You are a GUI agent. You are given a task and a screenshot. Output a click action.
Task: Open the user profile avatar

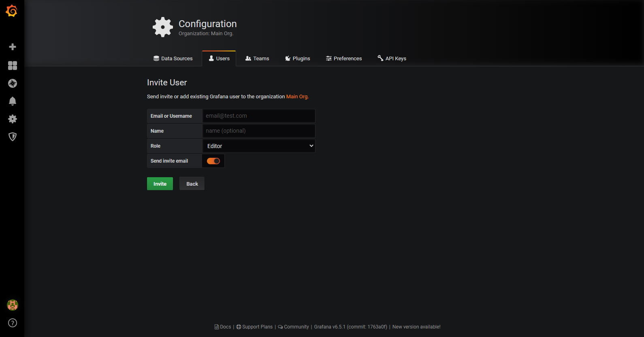(13, 305)
